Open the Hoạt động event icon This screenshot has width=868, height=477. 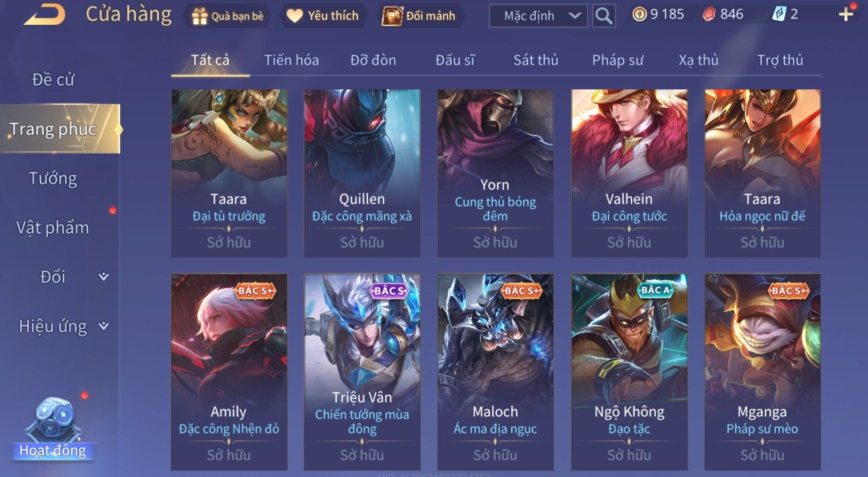point(52,428)
